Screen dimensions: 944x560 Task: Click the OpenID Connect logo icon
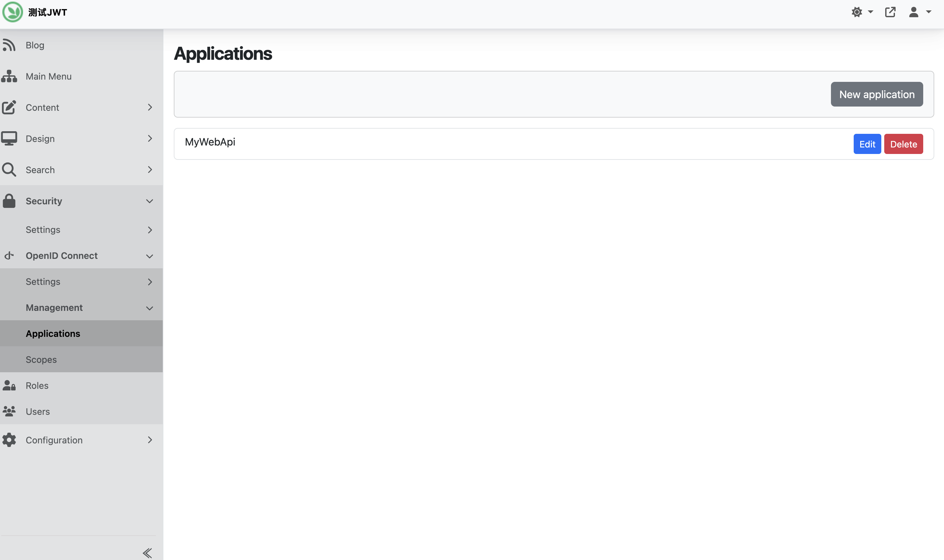9,255
